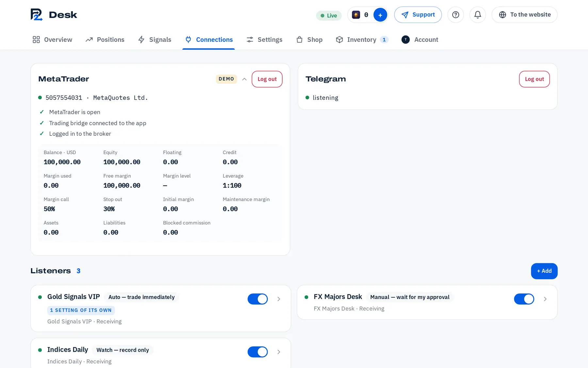
Task: Disable the FX Majors Desk listener
Action: (x=524, y=299)
